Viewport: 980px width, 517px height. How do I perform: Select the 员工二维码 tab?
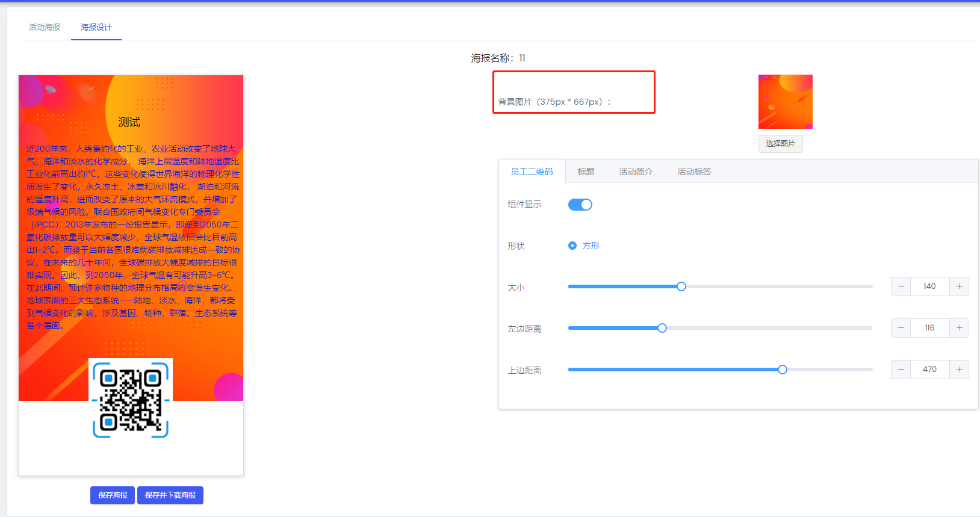tap(532, 172)
